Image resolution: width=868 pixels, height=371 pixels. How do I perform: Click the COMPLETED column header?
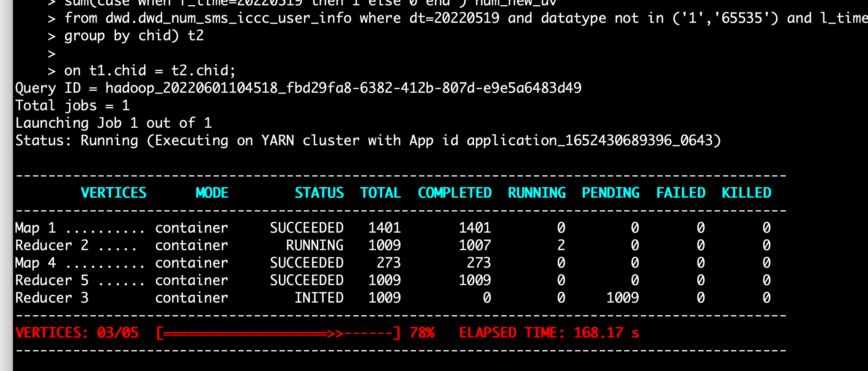click(x=455, y=193)
